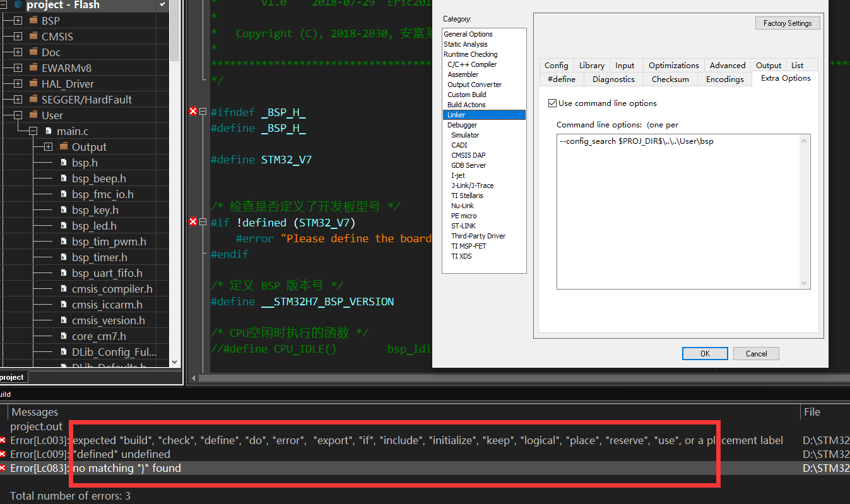Expand the EWARMv8 folder node
Viewport: 850px width, 504px height.
pos(18,68)
